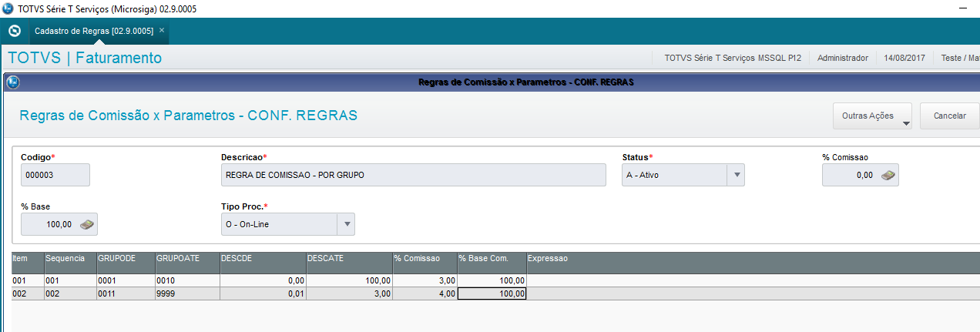
Task: Click the Codigo input field
Action: pyautogui.click(x=55, y=175)
